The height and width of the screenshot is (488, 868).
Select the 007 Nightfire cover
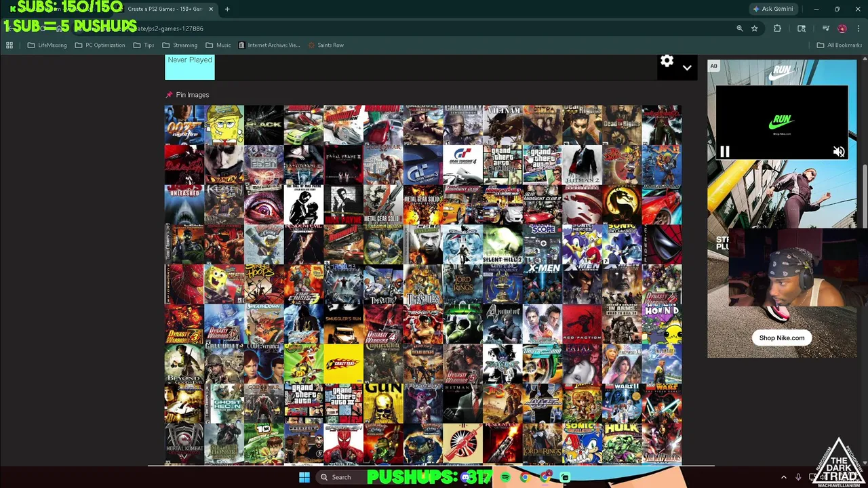[x=184, y=125]
